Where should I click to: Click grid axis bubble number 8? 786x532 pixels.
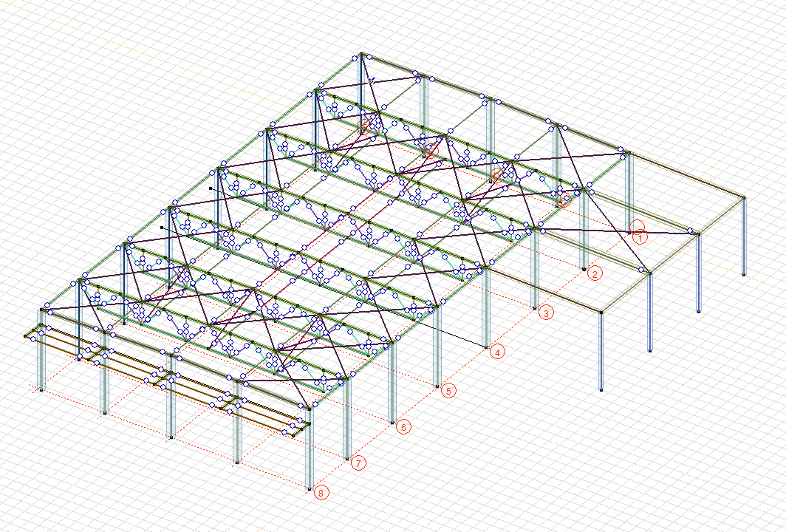click(x=321, y=493)
